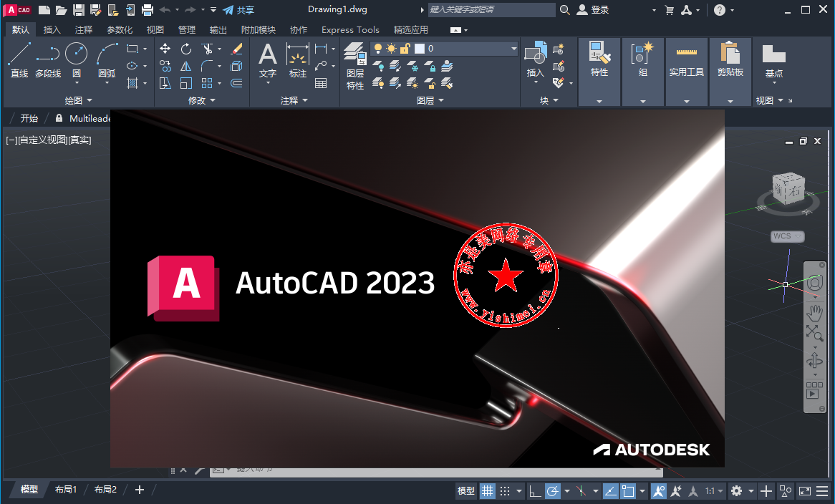This screenshot has width=835, height=504.
Task: Open the Express Tools ribbon tab
Action: click(x=350, y=30)
